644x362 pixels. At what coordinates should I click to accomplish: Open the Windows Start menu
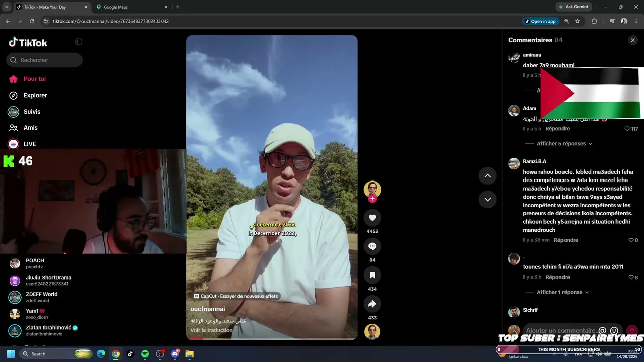point(11,354)
